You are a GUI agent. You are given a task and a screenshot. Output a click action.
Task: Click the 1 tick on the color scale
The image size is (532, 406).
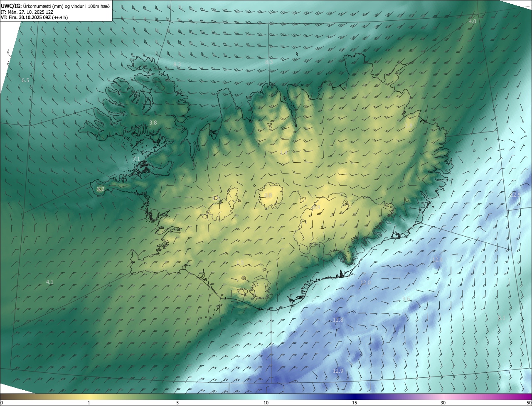(x=89, y=403)
